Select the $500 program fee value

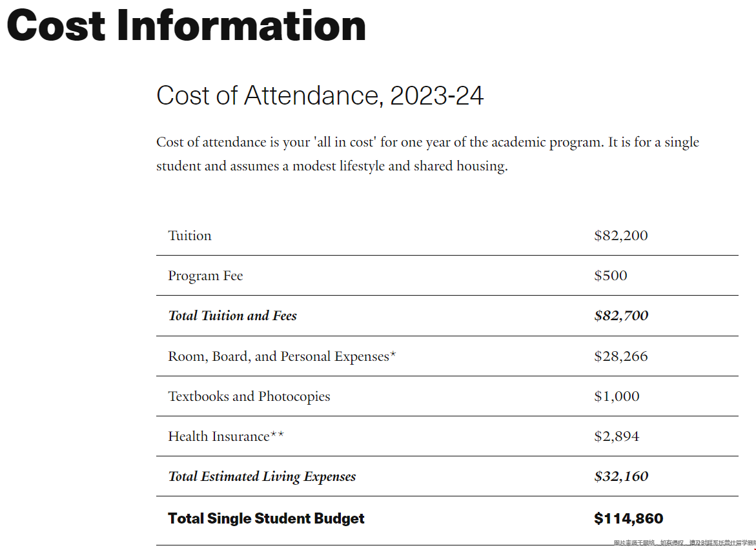pyautogui.click(x=610, y=275)
